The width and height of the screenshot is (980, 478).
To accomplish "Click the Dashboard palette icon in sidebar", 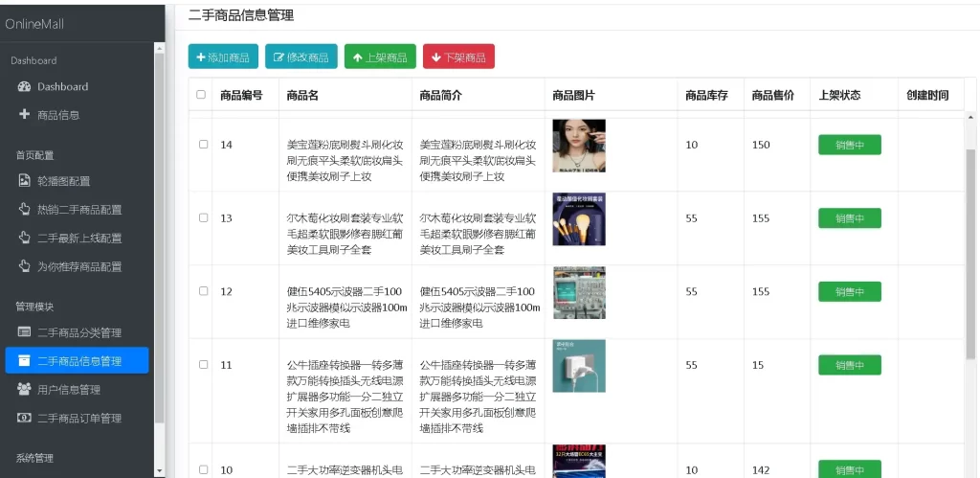I will point(24,86).
